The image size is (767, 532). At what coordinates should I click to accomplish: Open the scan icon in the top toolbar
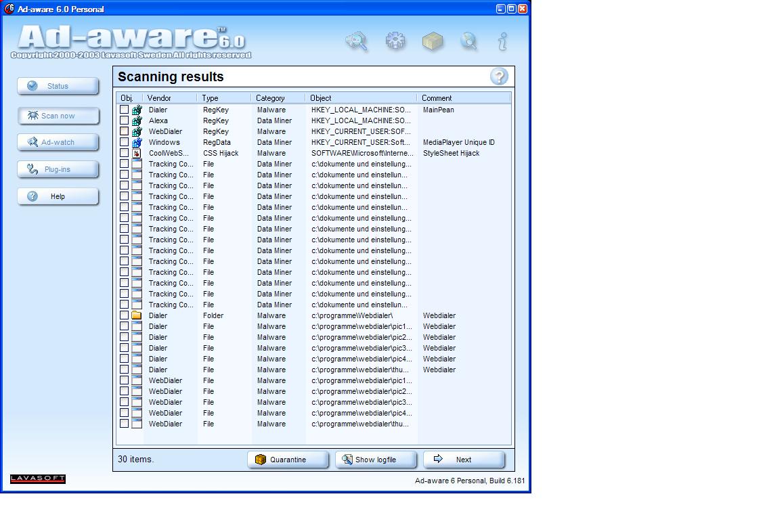tap(357, 41)
